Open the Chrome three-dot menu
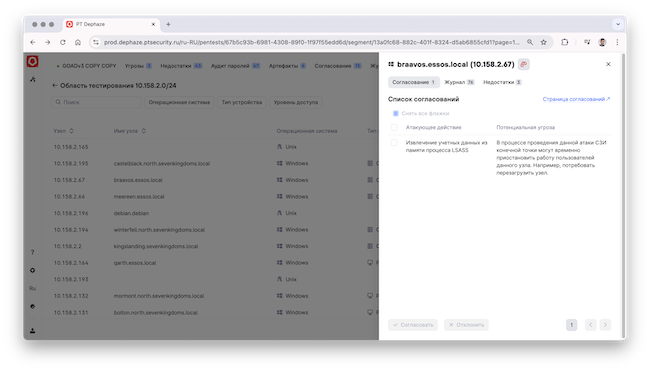Viewport: 650px width, 371px height. [617, 42]
